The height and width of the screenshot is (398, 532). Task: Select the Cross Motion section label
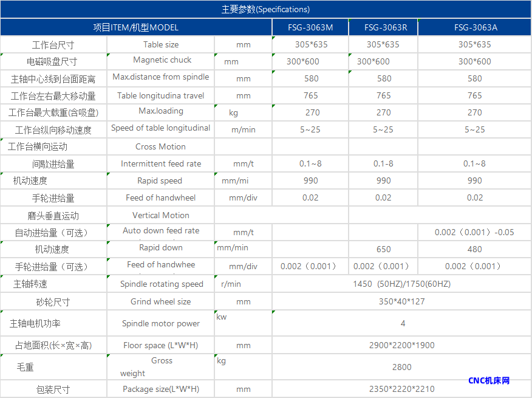[160, 146]
